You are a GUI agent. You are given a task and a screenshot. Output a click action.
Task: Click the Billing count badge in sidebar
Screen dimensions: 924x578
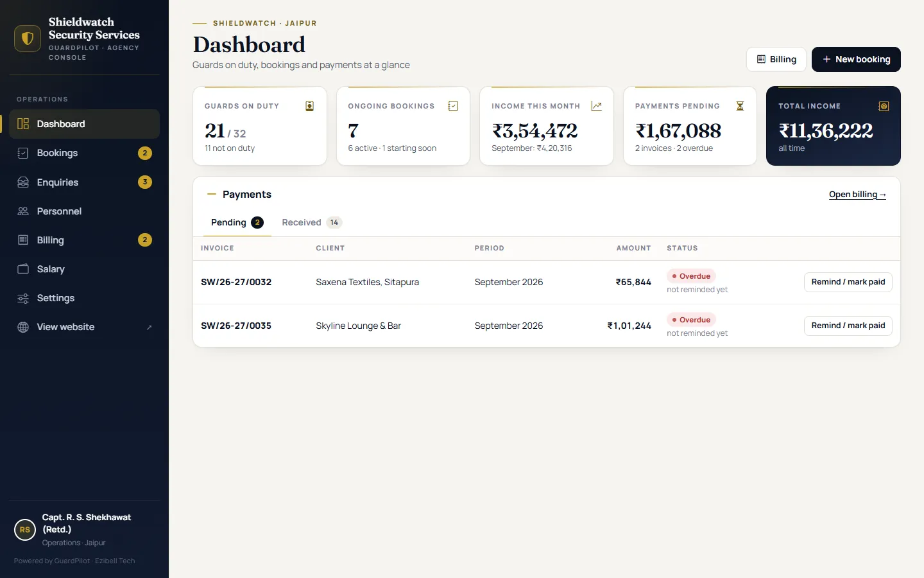[x=145, y=240]
